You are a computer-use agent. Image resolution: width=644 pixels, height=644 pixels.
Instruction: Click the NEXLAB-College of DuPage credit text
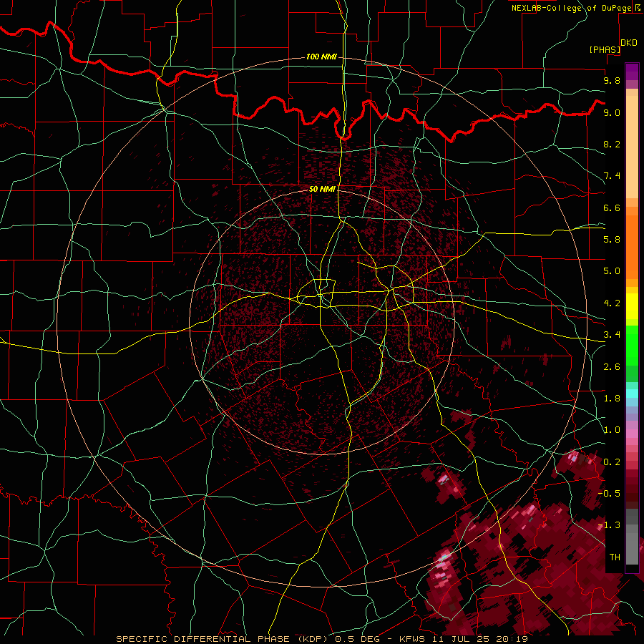(x=571, y=8)
